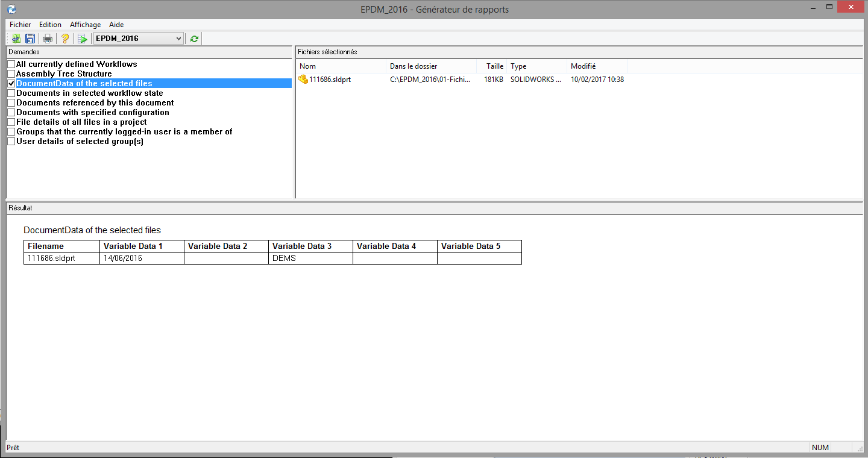The width and height of the screenshot is (868, 458).
Task: Open help via the question mark icon
Action: pyautogui.click(x=66, y=39)
